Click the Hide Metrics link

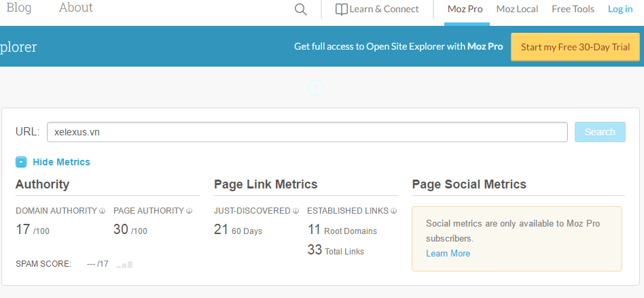click(61, 162)
